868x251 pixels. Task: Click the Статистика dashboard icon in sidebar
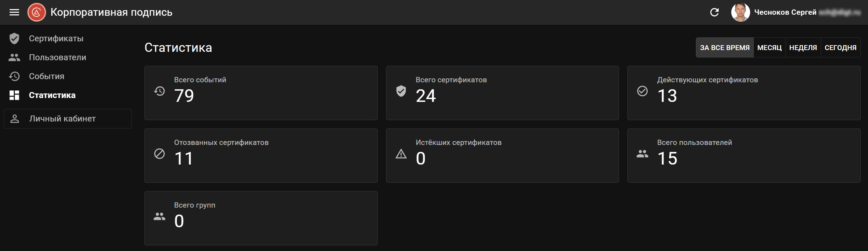14,95
